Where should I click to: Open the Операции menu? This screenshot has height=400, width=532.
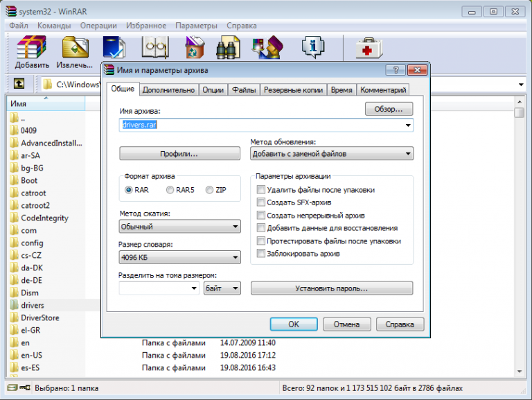coord(98,26)
